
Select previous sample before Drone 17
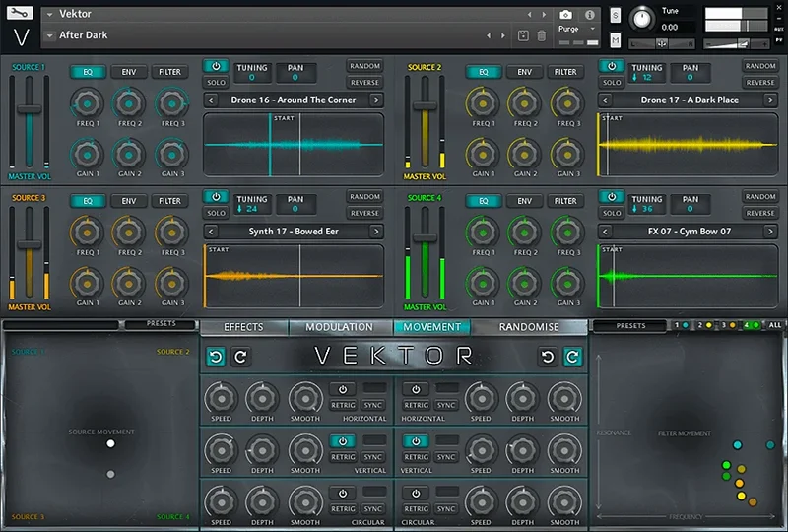pyautogui.click(x=605, y=100)
